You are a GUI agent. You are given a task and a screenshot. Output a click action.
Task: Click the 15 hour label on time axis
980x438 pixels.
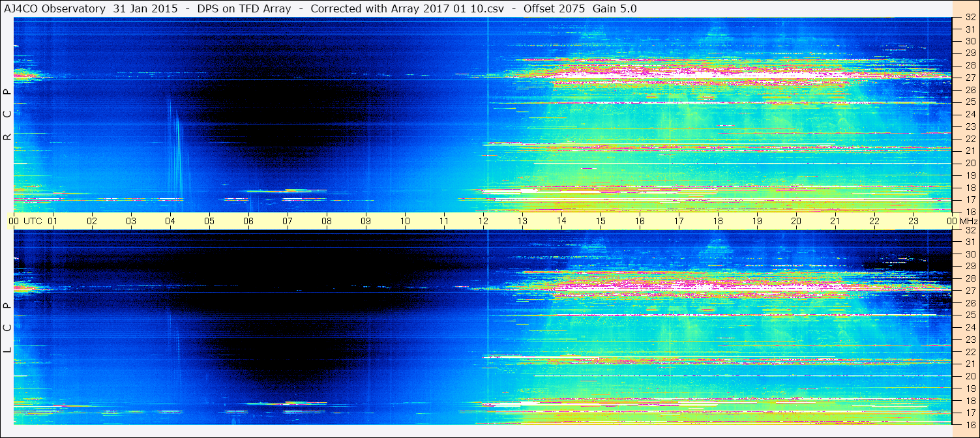[x=601, y=221]
